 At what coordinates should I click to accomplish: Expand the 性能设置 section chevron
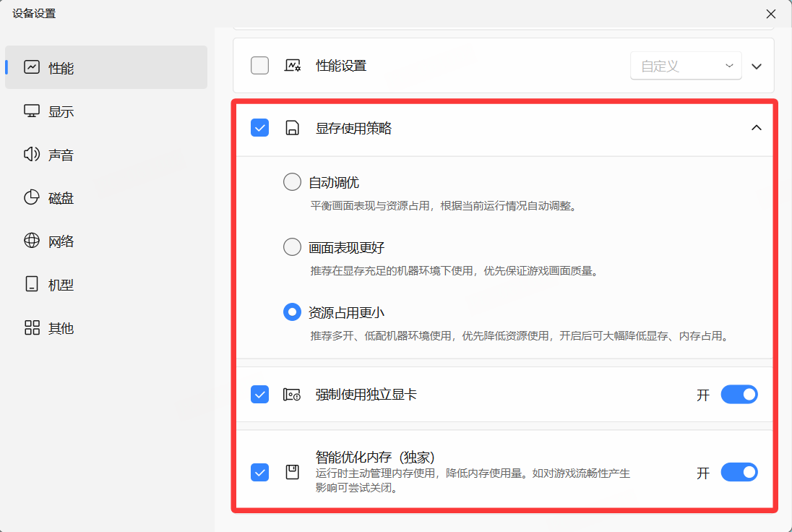tap(757, 66)
